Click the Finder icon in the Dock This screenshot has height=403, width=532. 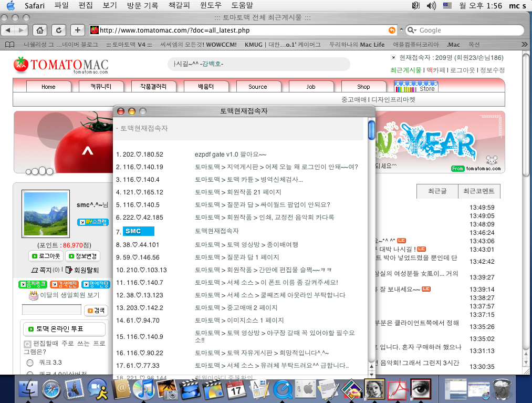click(28, 391)
